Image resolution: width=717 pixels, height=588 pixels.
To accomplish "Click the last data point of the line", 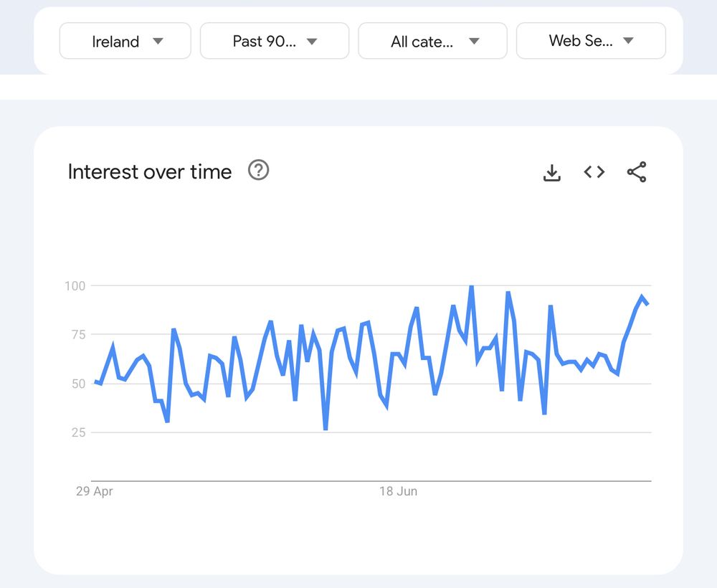I will (x=648, y=305).
